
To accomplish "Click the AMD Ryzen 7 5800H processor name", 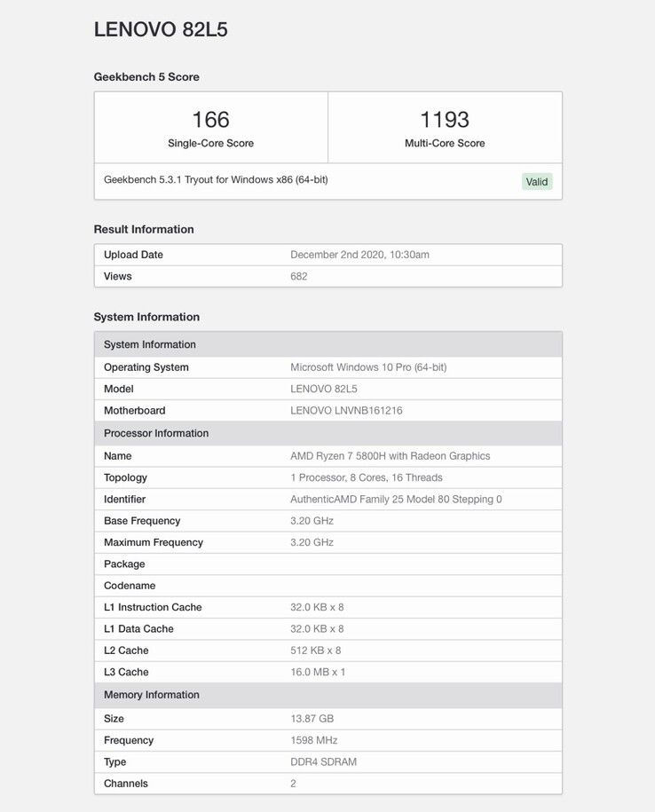I will (390, 456).
